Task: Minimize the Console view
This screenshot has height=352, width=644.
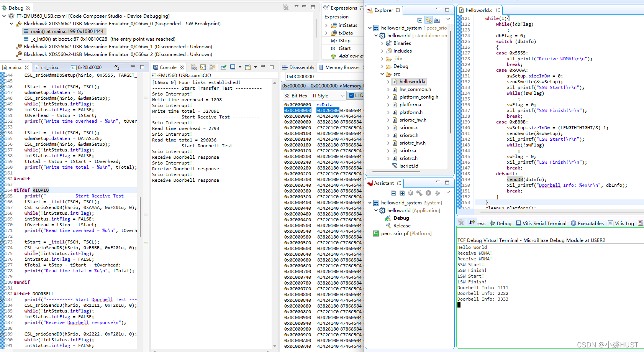Action: (263, 67)
